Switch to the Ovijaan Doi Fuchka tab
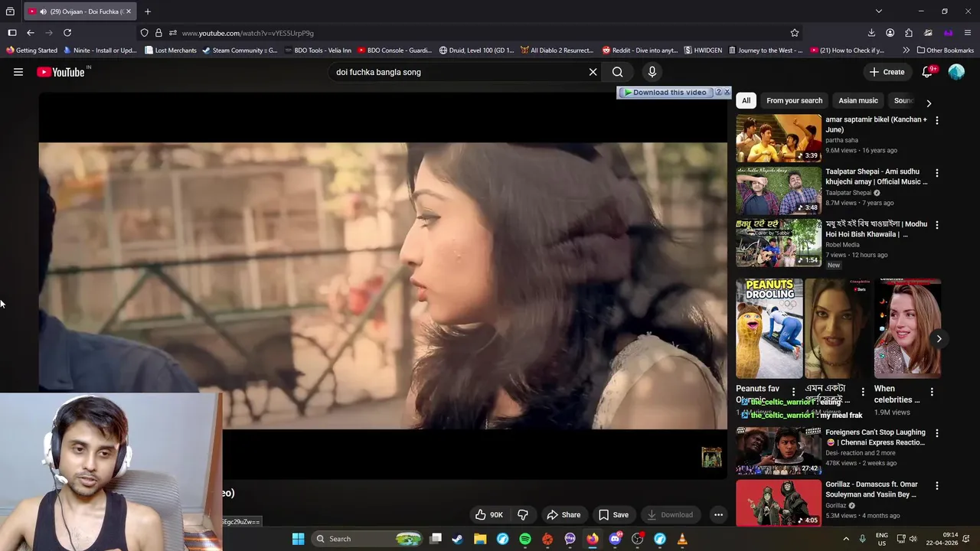 80,11
